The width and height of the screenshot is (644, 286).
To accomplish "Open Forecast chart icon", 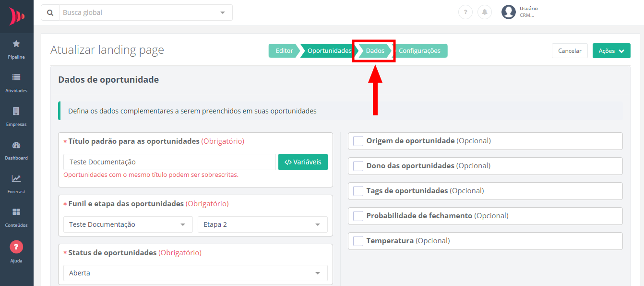I will [16, 178].
